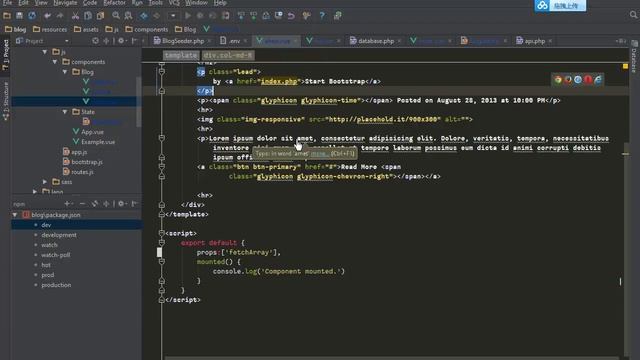Click the npm panel settings gear
Screen dimensions: 640x360
(121, 204)
